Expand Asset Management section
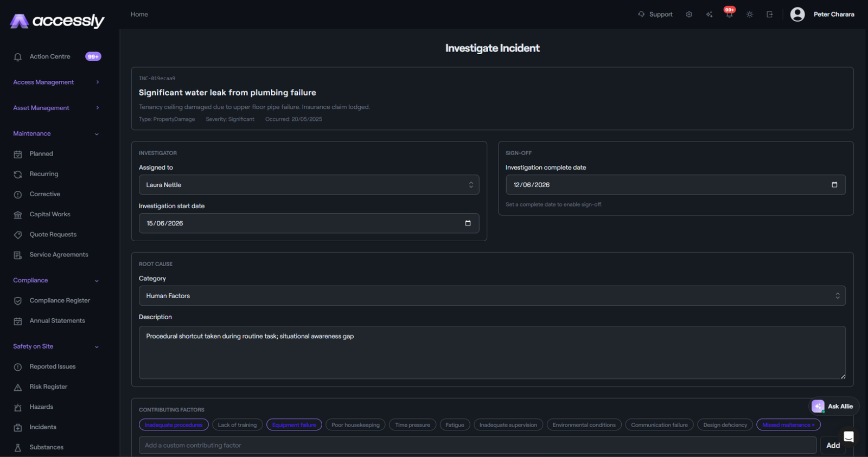 click(57, 108)
